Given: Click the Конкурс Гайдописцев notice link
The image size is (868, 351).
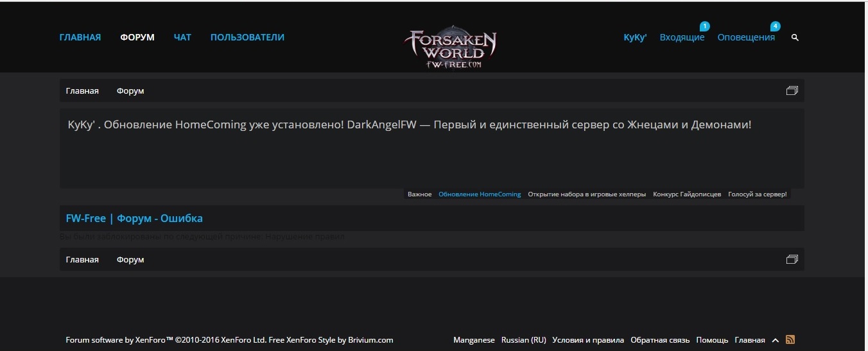Looking at the screenshot, I should point(686,194).
